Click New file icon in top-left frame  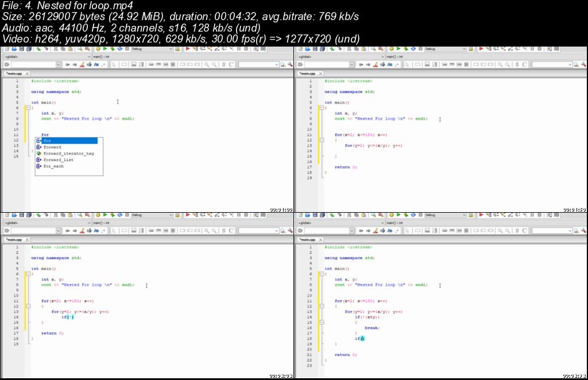[7, 49]
